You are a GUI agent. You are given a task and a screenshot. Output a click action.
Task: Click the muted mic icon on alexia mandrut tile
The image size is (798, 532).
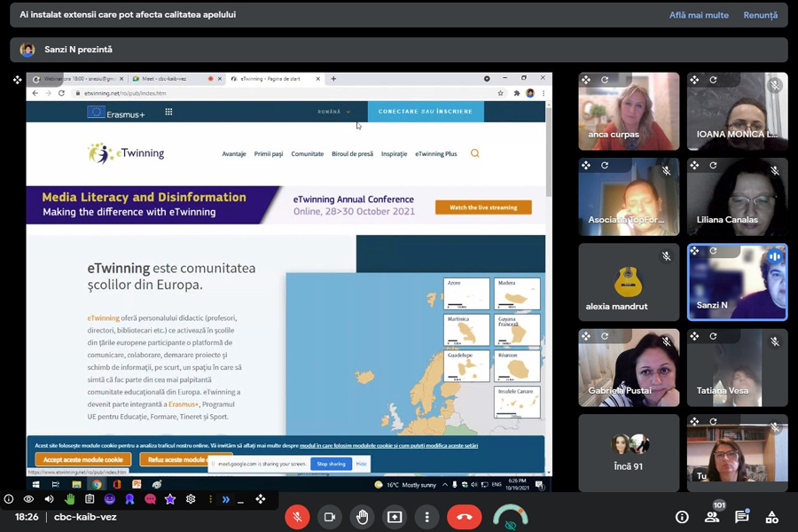pyautogui.click(x=666, y=256)
